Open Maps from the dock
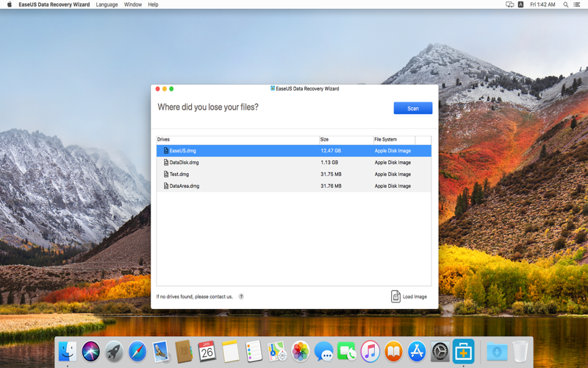This screenshot has height=368, width=588. pos(277,351)
